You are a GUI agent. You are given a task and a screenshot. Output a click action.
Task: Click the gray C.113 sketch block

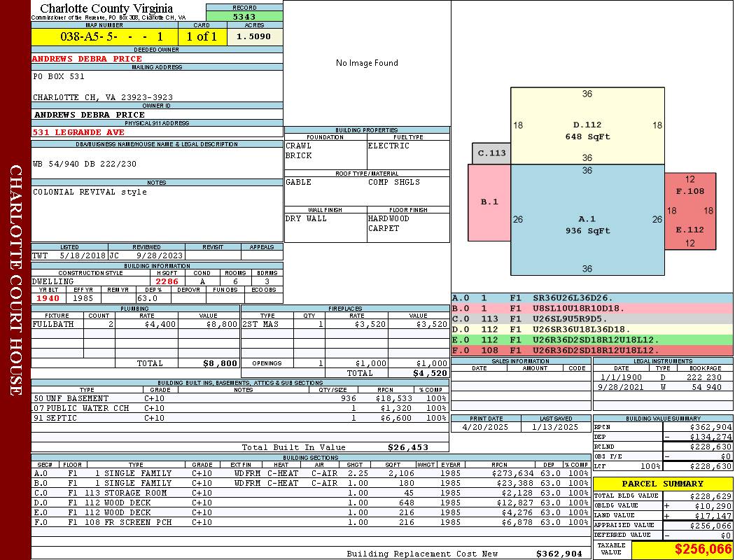491,153
